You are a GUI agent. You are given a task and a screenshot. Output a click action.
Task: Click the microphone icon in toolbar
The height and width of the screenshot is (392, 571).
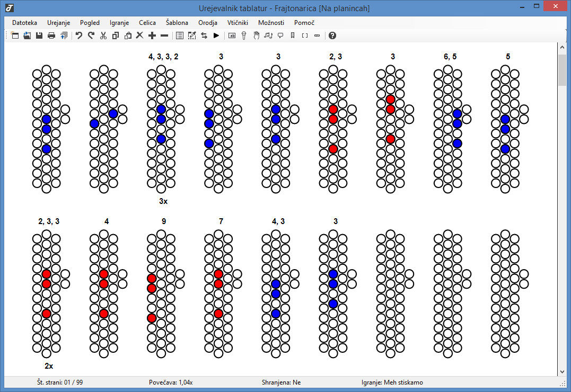(x=244, y=35)
